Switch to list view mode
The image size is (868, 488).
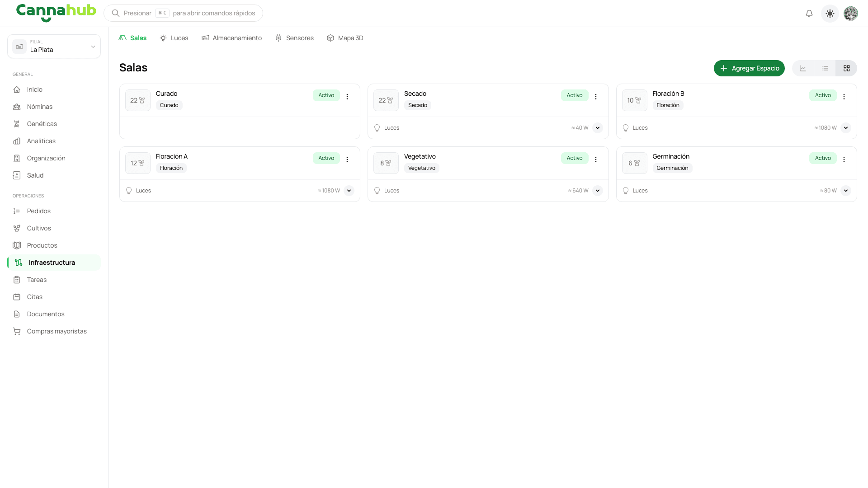click(825, 68)
